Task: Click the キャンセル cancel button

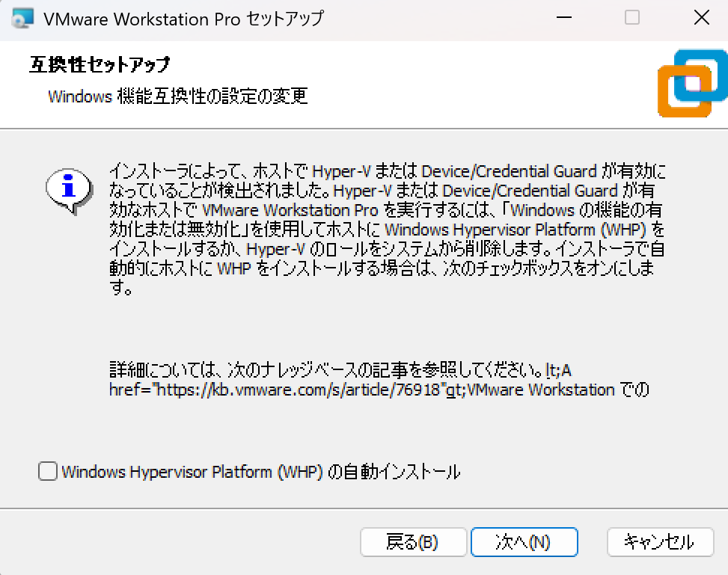Action: [660, 541]
